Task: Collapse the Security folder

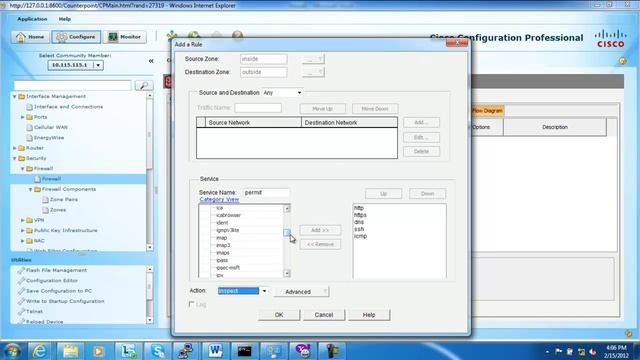Action: click(15, 158)
